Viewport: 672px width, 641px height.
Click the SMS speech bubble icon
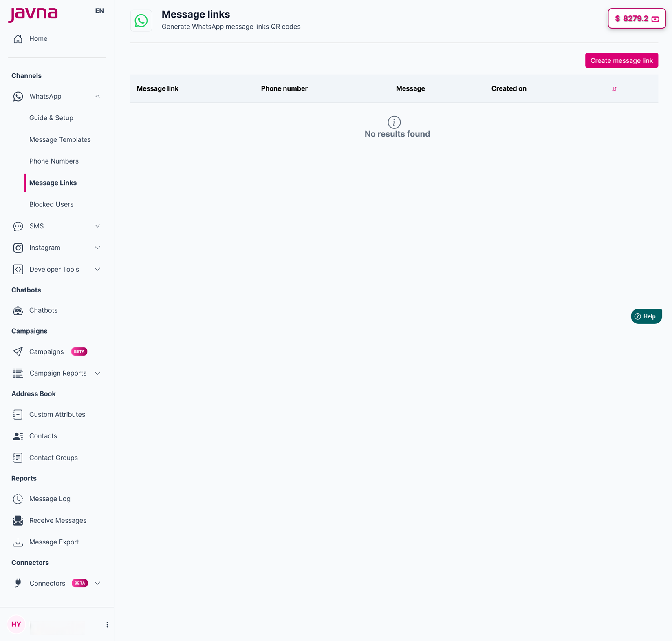click(18, 226)
